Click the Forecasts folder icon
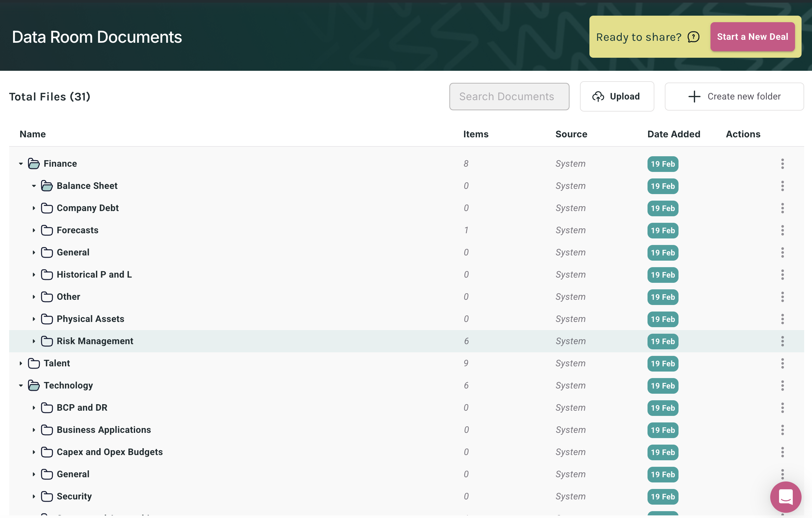This screenshot has height=518, width=812. coord(47,230)
